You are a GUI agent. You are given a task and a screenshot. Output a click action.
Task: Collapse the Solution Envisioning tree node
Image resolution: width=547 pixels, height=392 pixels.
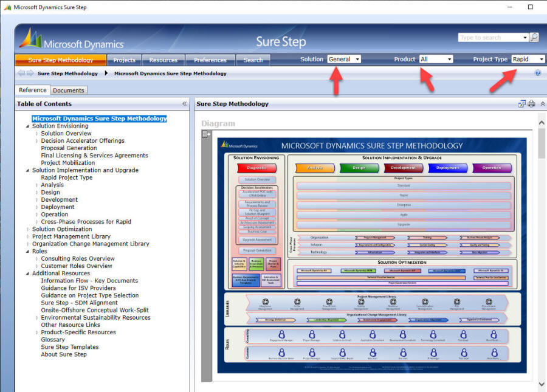coord(27,126)
